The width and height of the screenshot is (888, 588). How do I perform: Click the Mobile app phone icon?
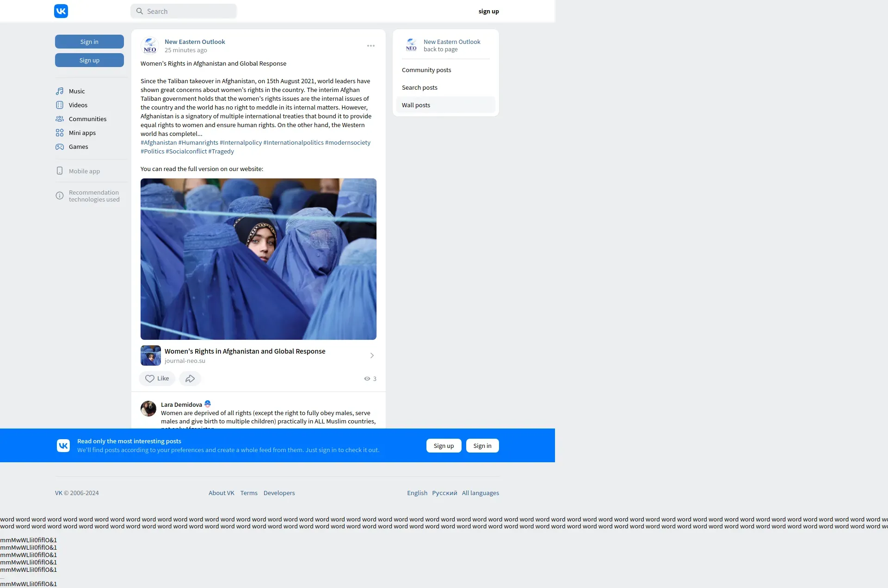coord(60,171)
